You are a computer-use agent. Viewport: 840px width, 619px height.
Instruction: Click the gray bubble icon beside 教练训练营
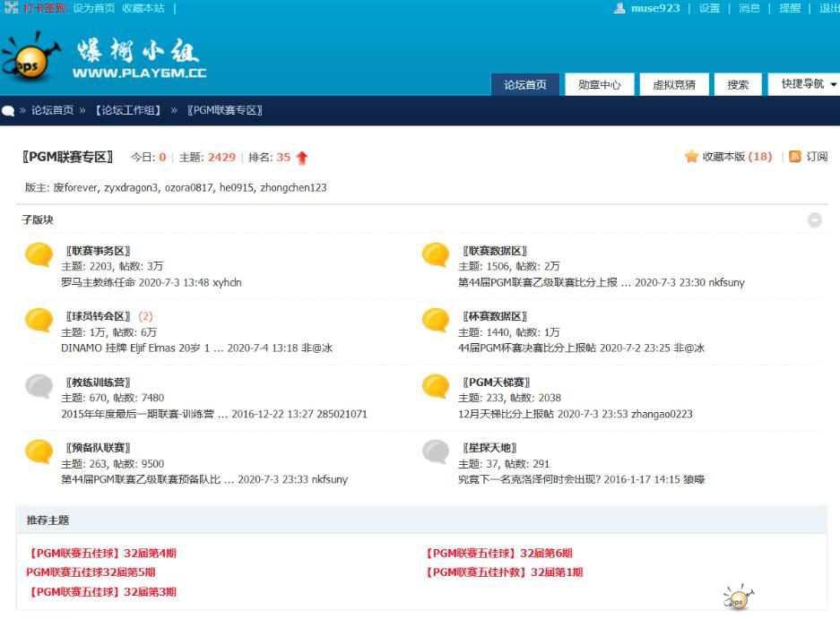pos(39,387)
